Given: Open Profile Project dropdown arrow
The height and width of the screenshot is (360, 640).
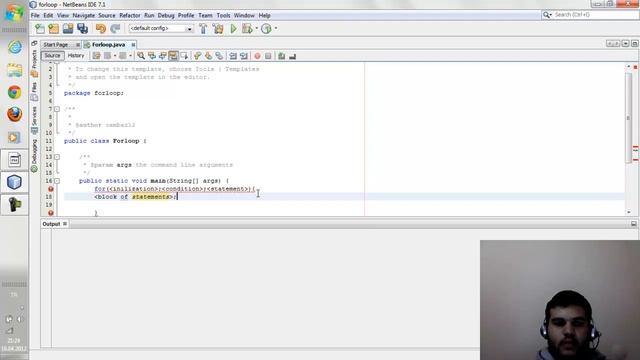Looking at the screenshot, I should pyautogui.click(x=276, y=29).
